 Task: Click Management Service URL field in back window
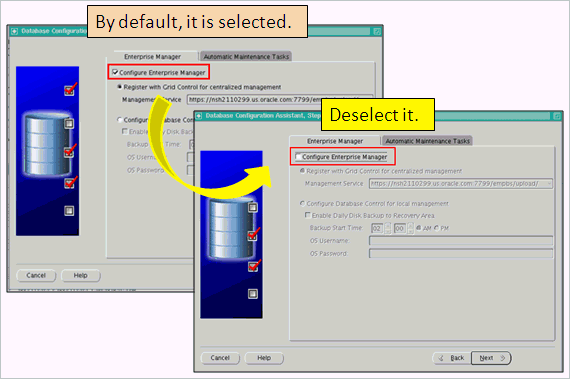tap(280, 100)
